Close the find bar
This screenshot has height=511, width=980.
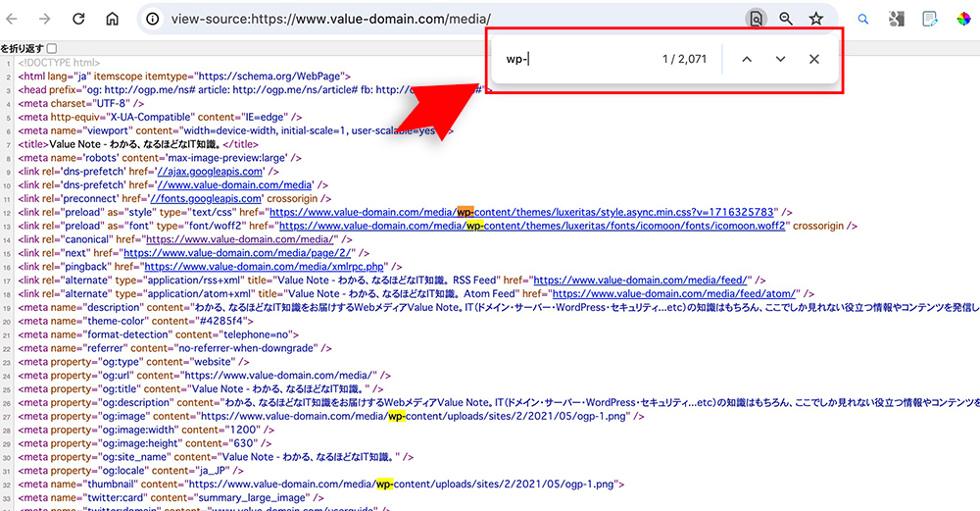click(813, 59)
